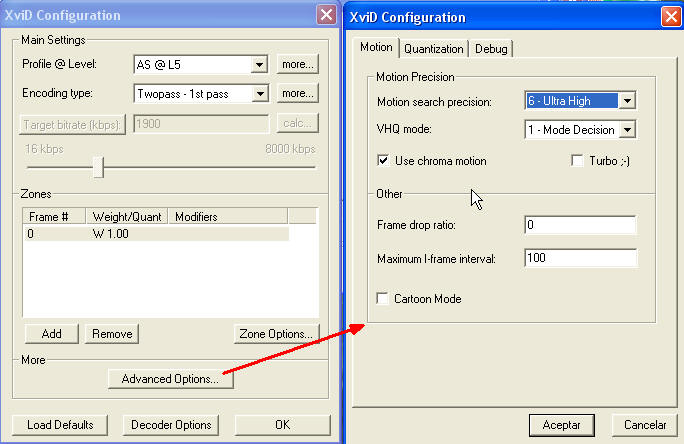684x444 pixels.
Task: Select the Motion tab
Action: tap(375, 48)
